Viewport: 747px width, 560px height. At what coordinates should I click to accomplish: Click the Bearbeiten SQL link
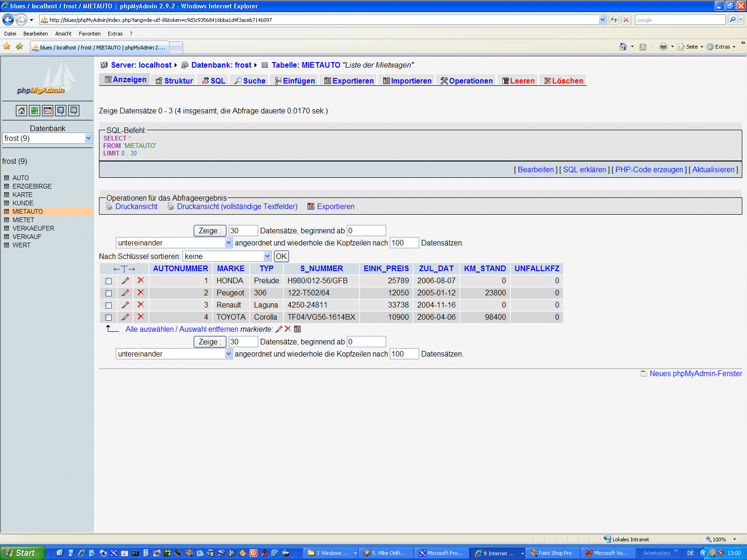[536, 169]
